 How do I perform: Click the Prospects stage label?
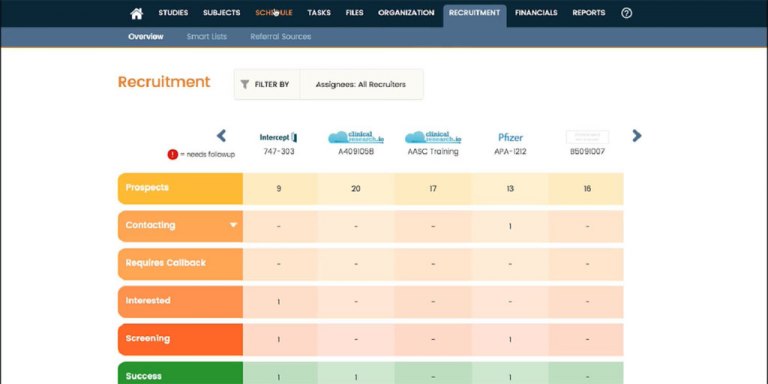click(x=180, y=189)
